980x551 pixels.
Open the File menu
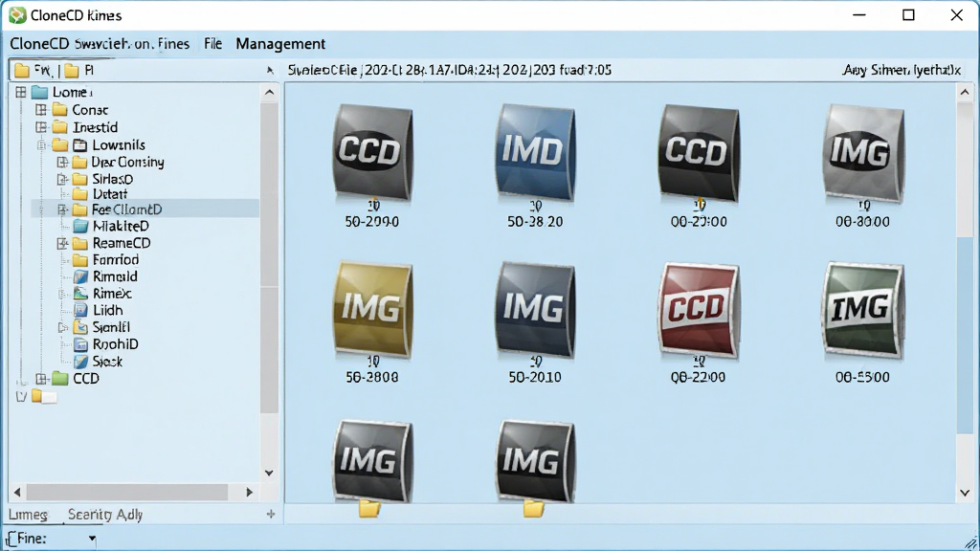pos(212,44)
